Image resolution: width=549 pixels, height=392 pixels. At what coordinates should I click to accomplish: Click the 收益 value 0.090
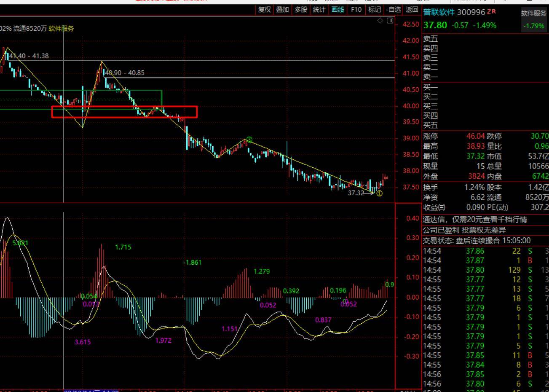pyautogui.click(x=476, y=207)
